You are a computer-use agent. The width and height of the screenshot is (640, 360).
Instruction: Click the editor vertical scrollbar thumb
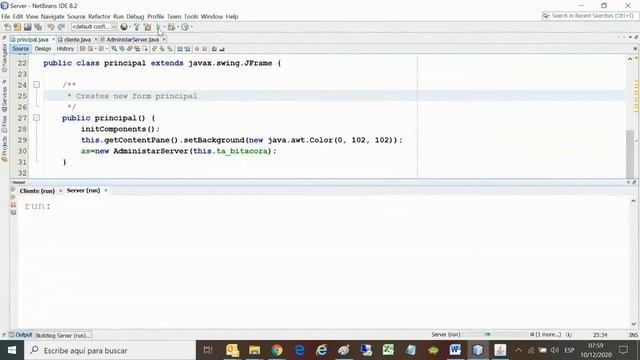click(x=630, y=153)
